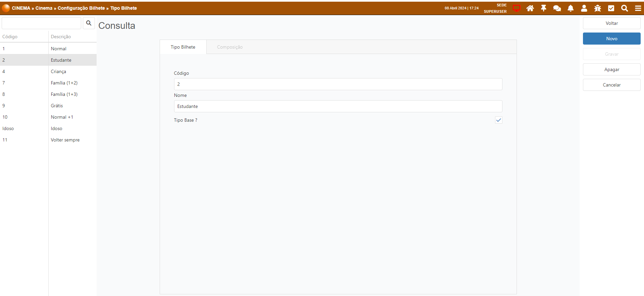This screenshot has width=644, height=296.
Task: Switch to the Composição tab
Action: [x=230, y=47]
